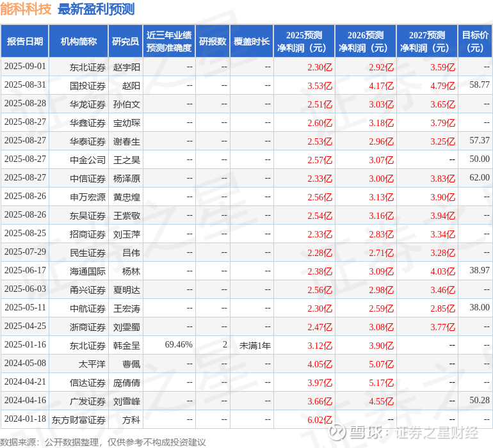Select the 研报数 column header
493x448 pixels.
tap(213, 41)
